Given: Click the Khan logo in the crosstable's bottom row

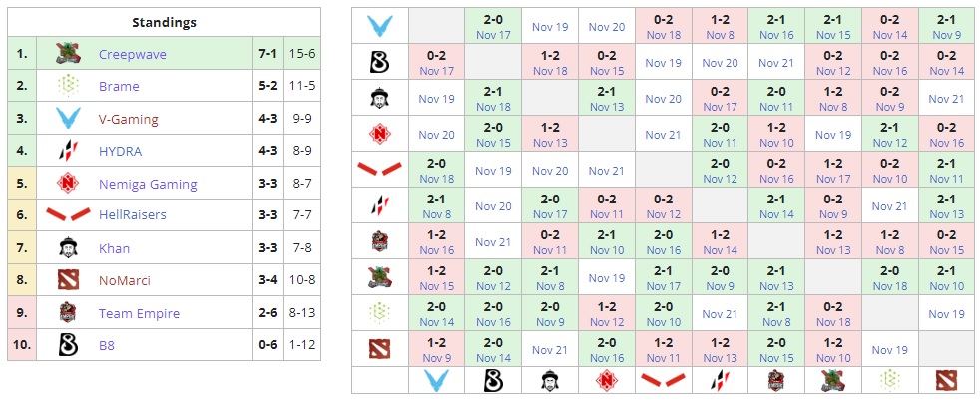Looking at the screenshot, I should 550,380.
